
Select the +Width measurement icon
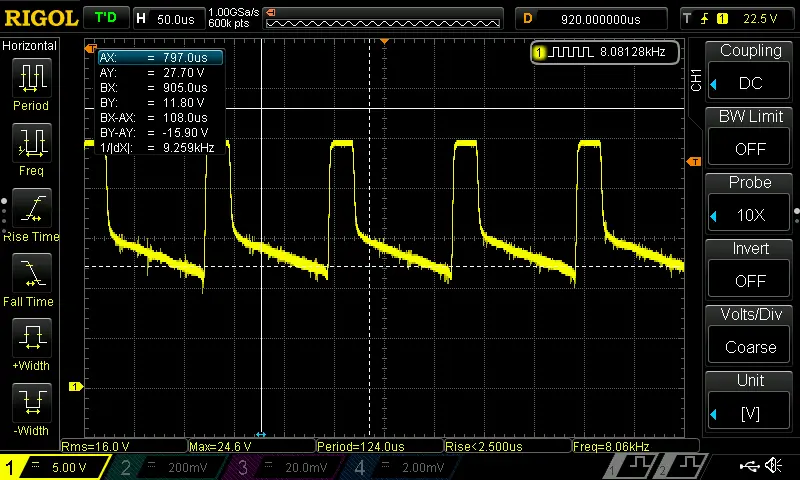click(x=32, y=338)
